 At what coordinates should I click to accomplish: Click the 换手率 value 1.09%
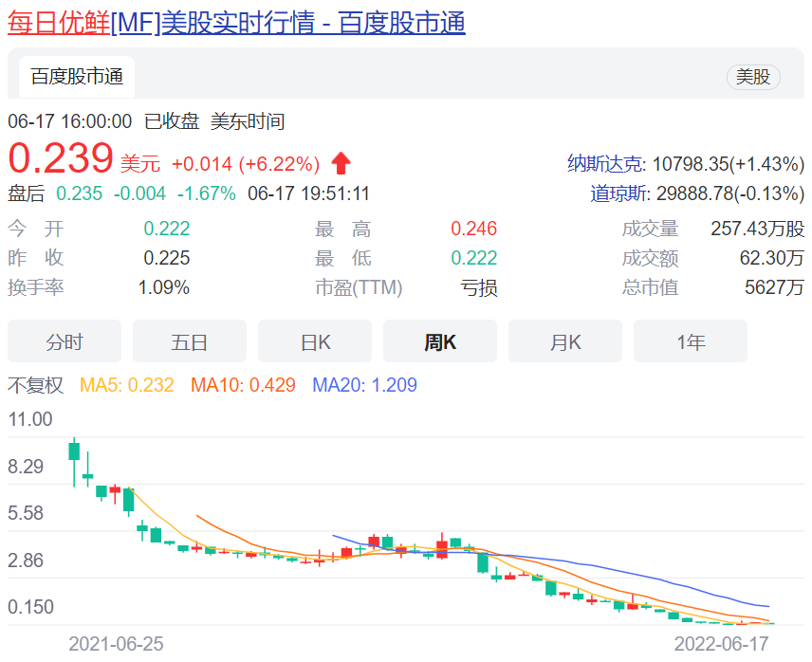click(164, 287)
